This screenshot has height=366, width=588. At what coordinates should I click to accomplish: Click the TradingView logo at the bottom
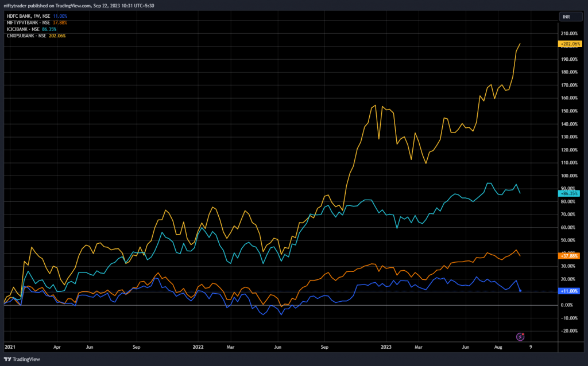click(22, 359)
